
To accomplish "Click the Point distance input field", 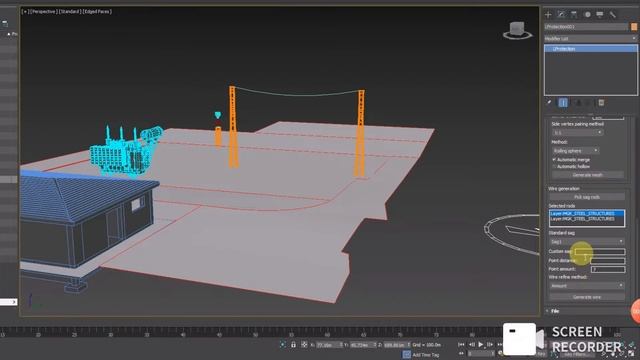I will (x=608, y=260).
